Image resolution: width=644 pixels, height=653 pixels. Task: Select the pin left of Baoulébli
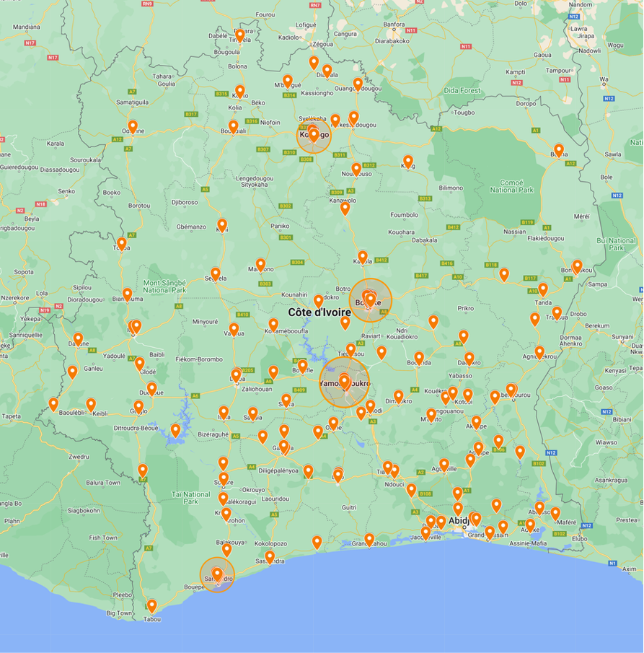(53, 404)
